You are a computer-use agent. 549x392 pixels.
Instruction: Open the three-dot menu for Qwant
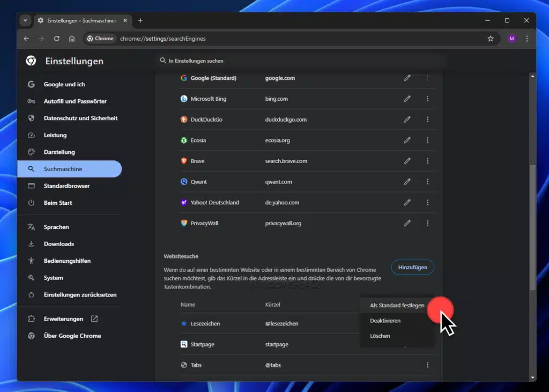pyautogui.click(x=427, y=181)
